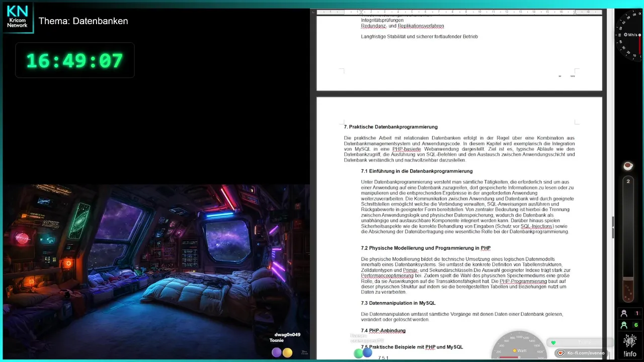Viewport: 644px width, 362px height.
Task: Click the underlined word SQL-Injections
Action: [537, 226]
